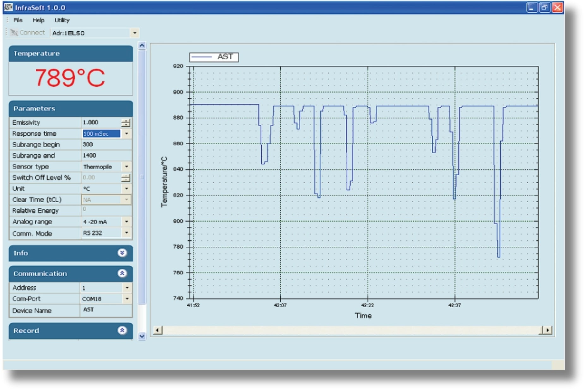This screenshot has height=392, width=586.
Task: Open the File menu
Action: [x=18, y=20]
